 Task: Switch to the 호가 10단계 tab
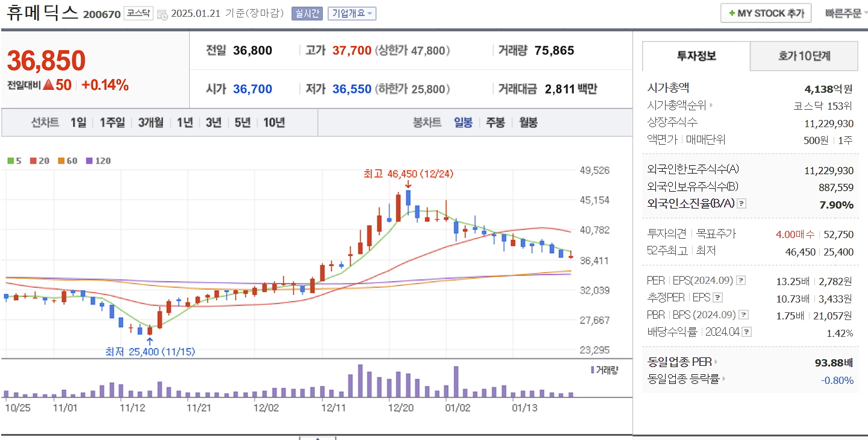(x=804, y=55)
